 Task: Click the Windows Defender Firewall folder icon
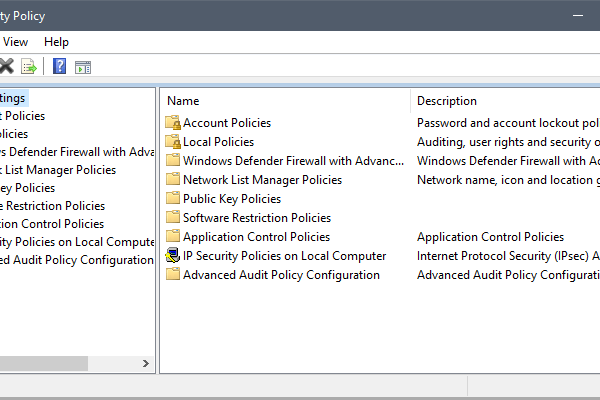tap(173, 160)
